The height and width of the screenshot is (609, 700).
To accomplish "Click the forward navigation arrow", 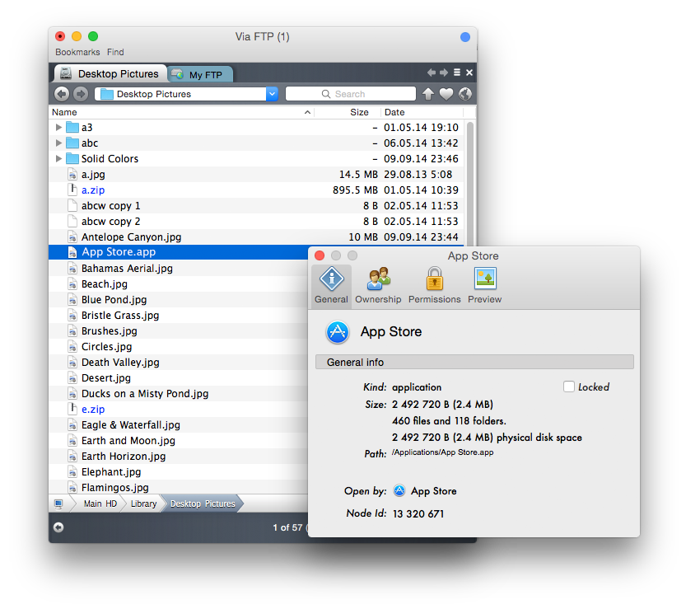I will 80,93.
